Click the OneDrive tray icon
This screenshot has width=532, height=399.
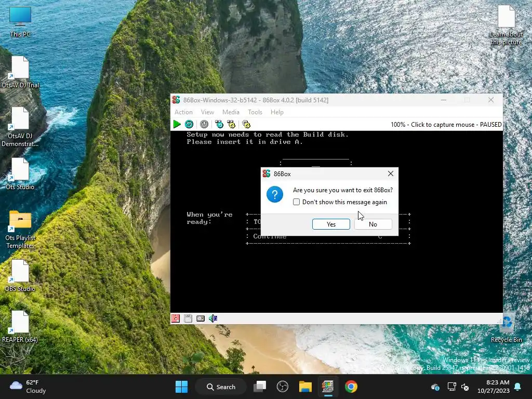click(435, 387)
